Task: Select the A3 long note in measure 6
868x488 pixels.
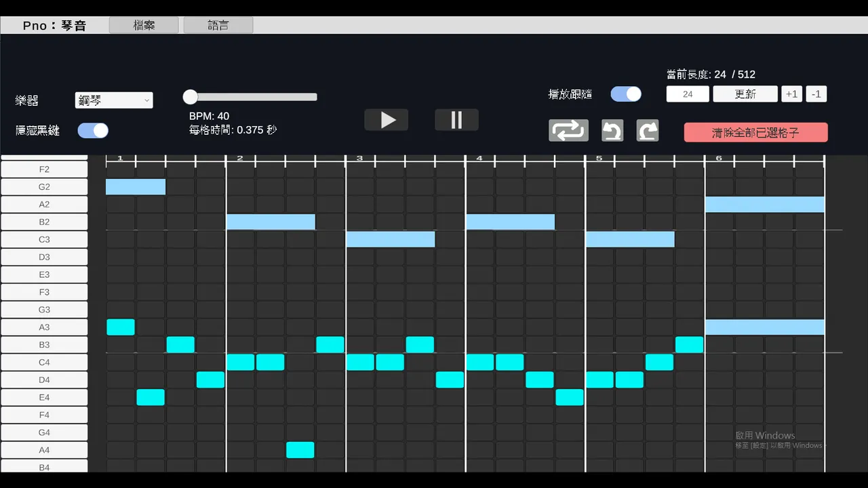Action: click(x=765, y=327)
